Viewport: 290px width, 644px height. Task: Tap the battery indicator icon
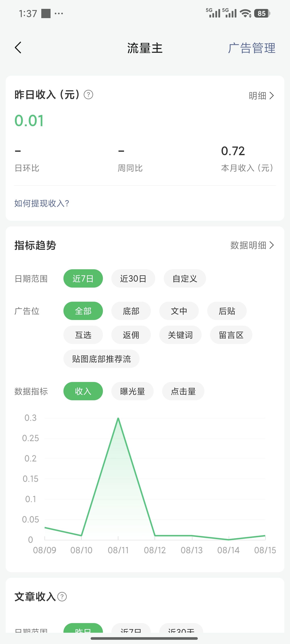(262, 13)
